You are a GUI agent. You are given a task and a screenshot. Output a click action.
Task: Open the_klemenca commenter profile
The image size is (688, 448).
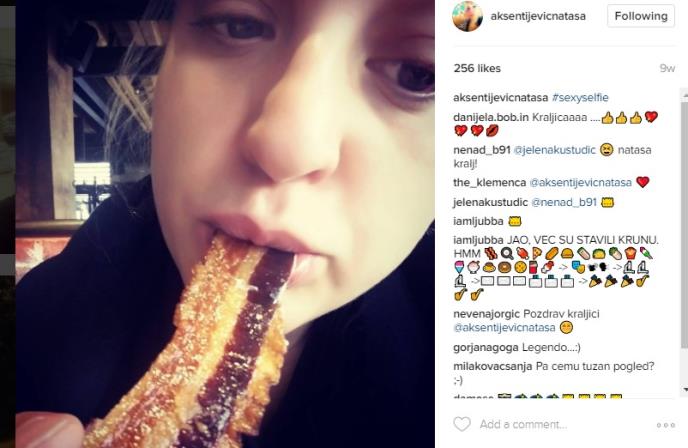click(x=489, y=182)
